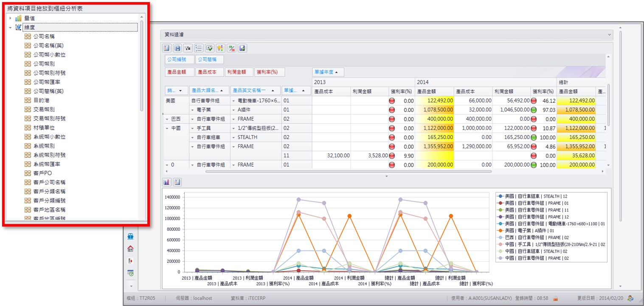This screenshot has height=306, width=644.
Task: Click the cell showing 1,078,500.00 under 2014
Action: pos(434,110)
